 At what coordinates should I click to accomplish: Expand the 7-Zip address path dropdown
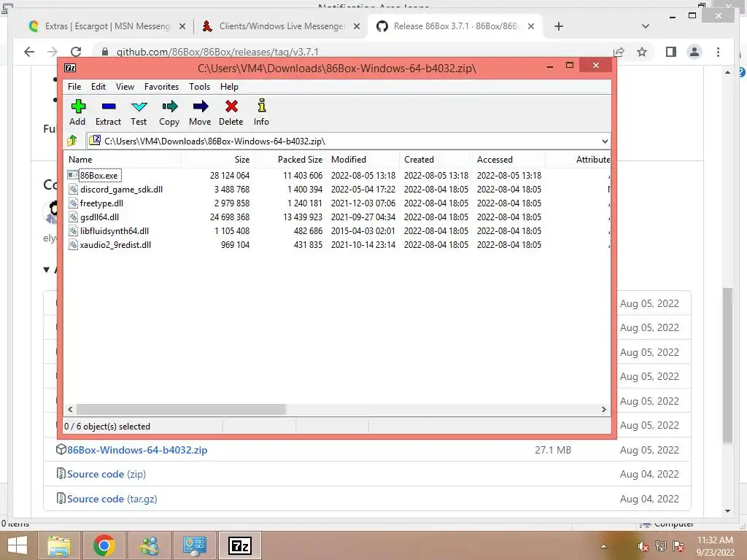[605, 141]
